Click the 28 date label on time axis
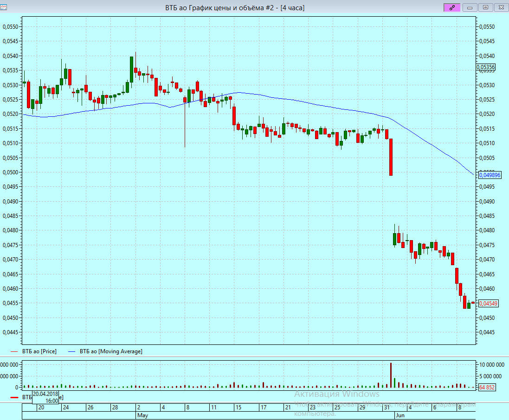This screenshot has height=420, width=509. [x=115, y=407]
